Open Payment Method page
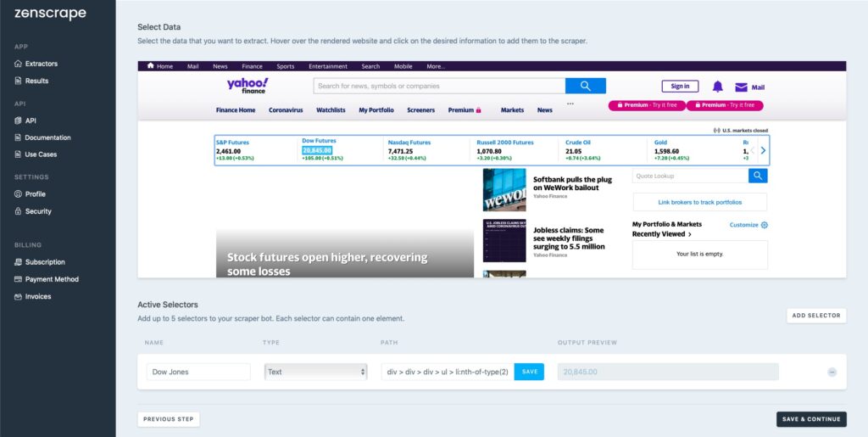The height and width of the screenshot is (437, 868). [x=47, y=279]
